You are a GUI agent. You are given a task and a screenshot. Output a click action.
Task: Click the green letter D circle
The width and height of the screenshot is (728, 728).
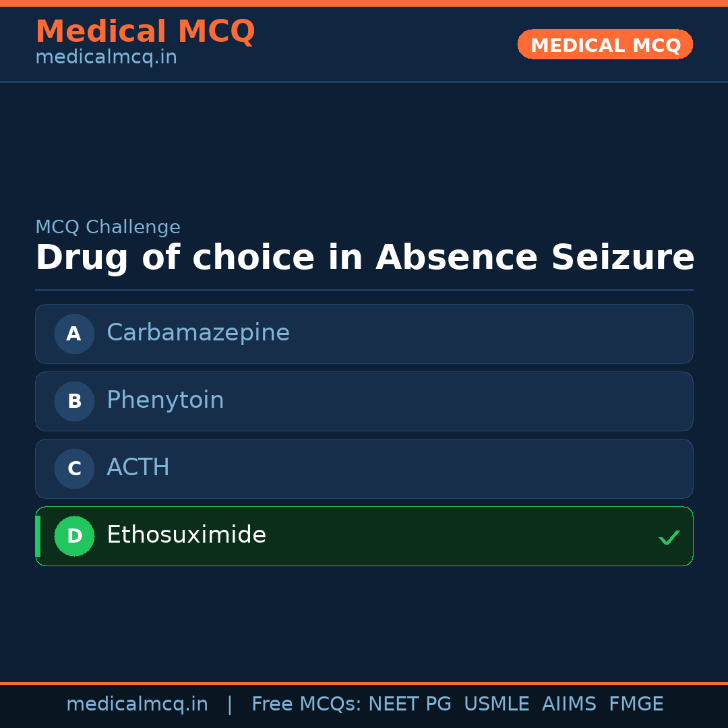[74, 536]
